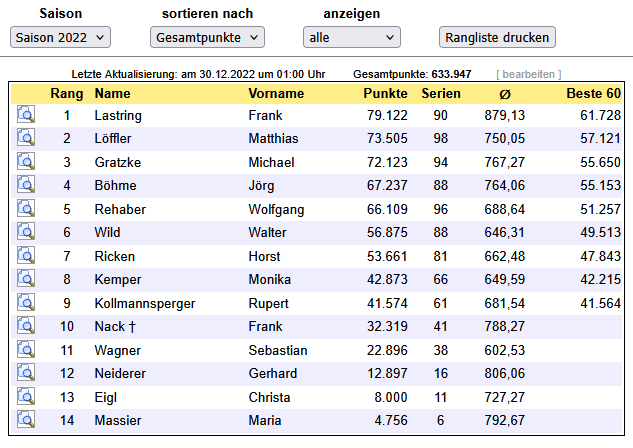Click magnifier icon for Nack row
This screenshot has width=633, height=448.
pyautogui.click(x=26, y=326)
